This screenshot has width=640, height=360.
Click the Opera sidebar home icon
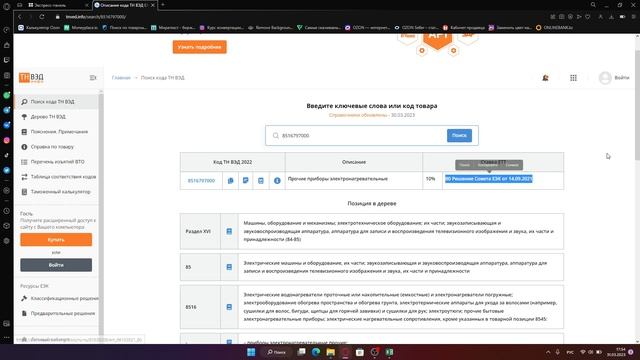(x=7, y=45)
